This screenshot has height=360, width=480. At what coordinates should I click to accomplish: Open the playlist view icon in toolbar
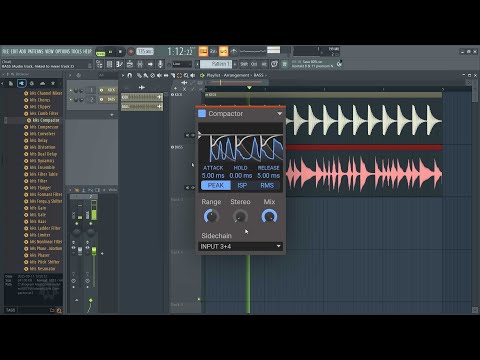(x=99, y=64)
